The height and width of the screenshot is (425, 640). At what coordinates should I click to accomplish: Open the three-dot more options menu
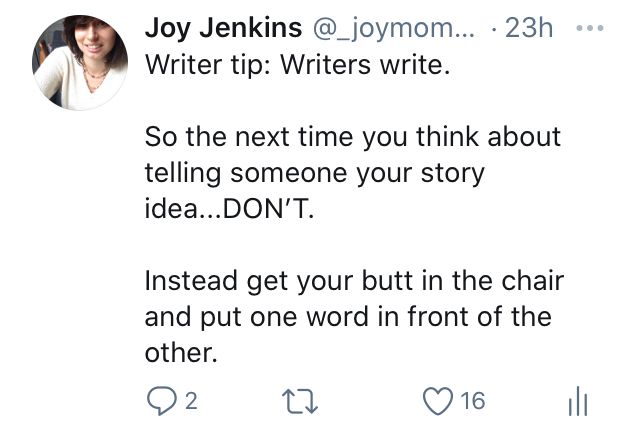tap(589, 28)
